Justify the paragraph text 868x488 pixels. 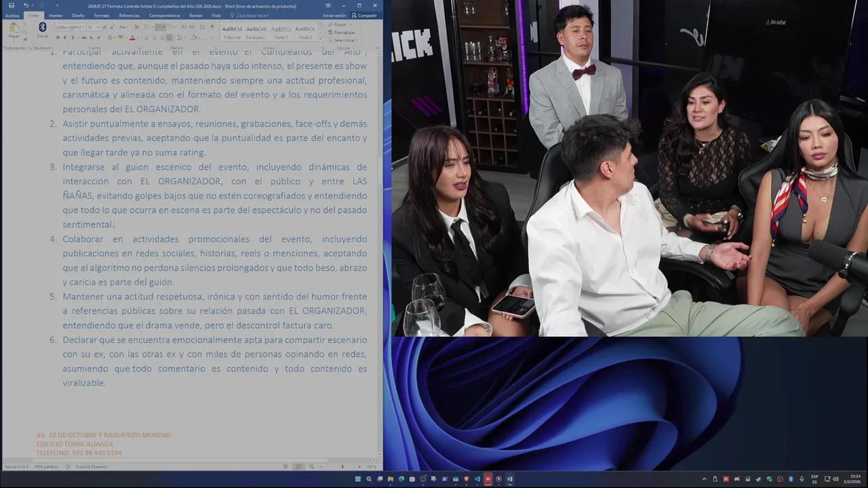pyautogui.click(x=170, y=37)
